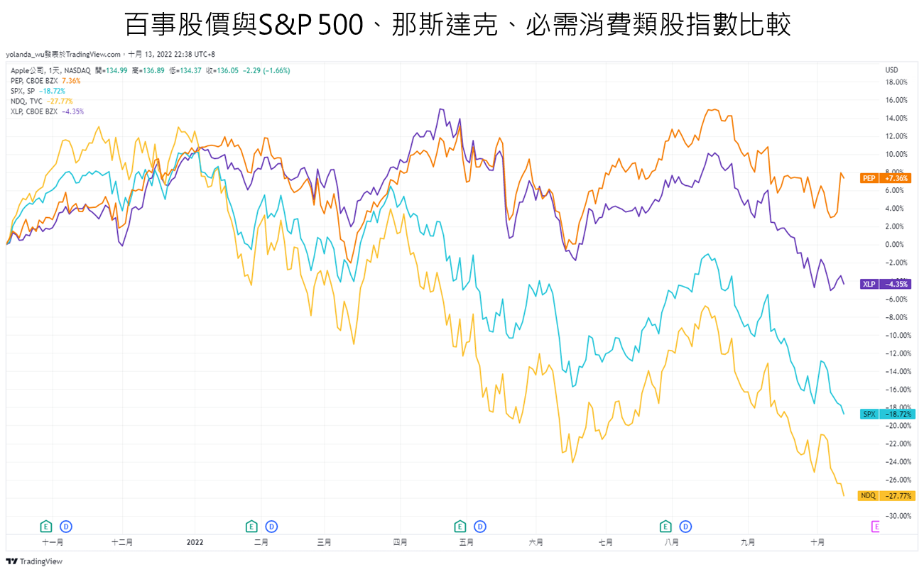Click the earnings E marker left of 八月

point(665,526)
